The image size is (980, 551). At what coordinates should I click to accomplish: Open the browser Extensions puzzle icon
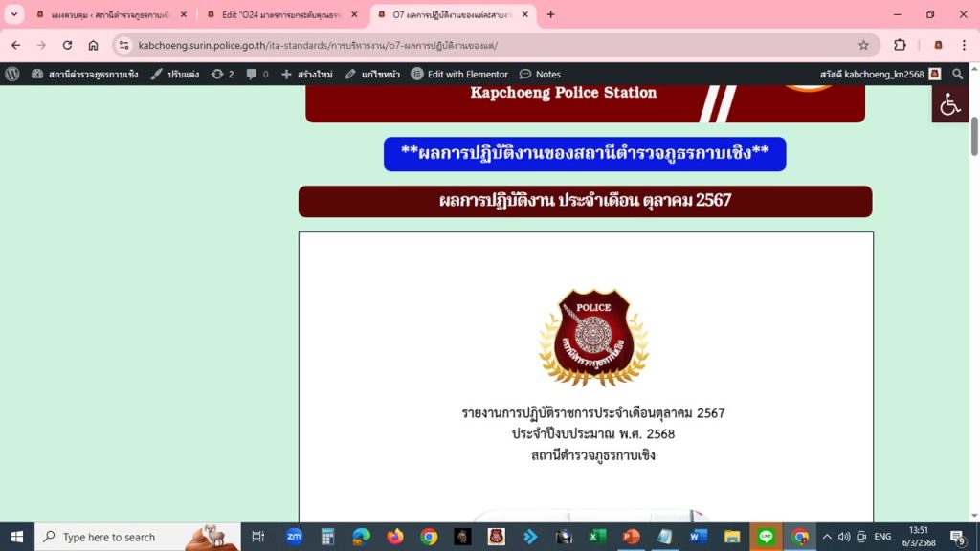coord(900,45)
